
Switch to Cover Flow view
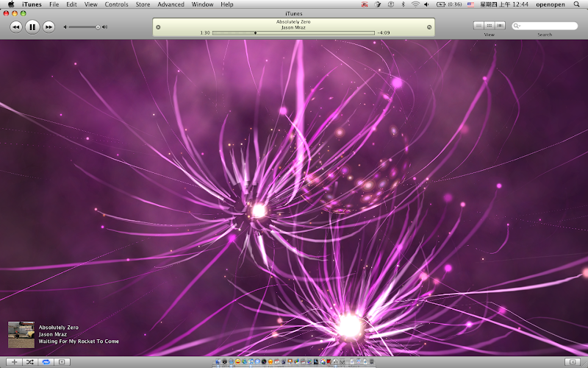tap(500, 26)
